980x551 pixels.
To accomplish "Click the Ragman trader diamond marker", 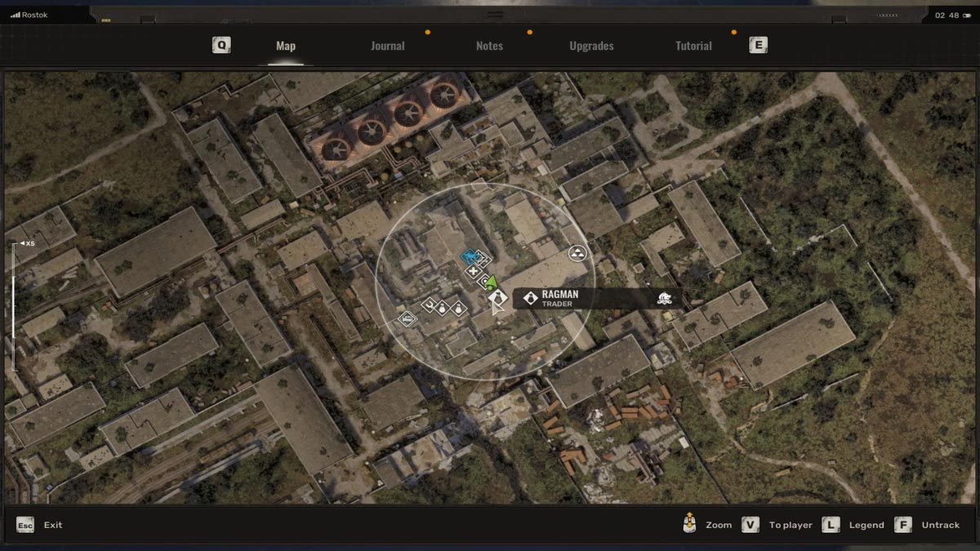I will [x=497, y=298].
